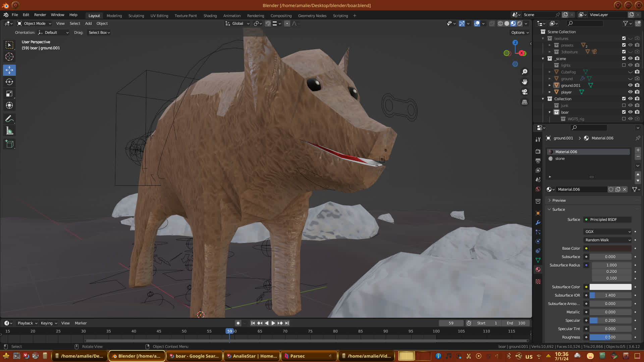Open the Render menu
The height and width of the screenshot is (362, 644).
coord(40,15)
